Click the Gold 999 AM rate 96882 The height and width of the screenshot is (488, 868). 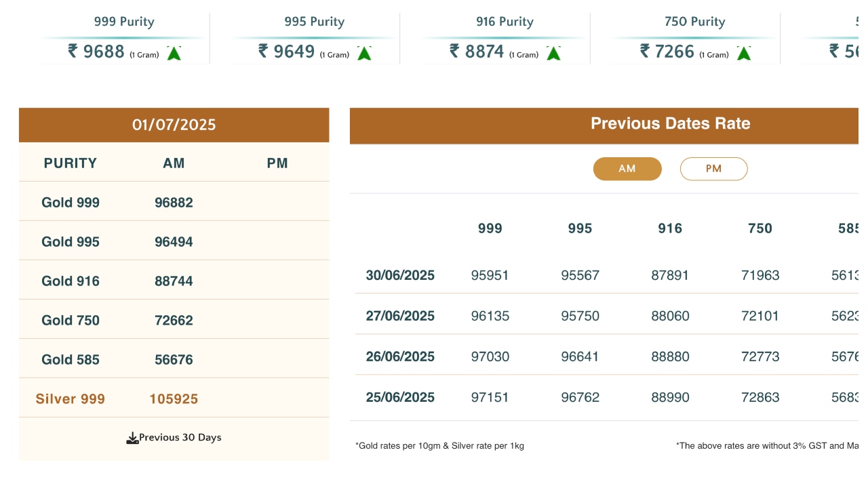[x=174, y=203]
